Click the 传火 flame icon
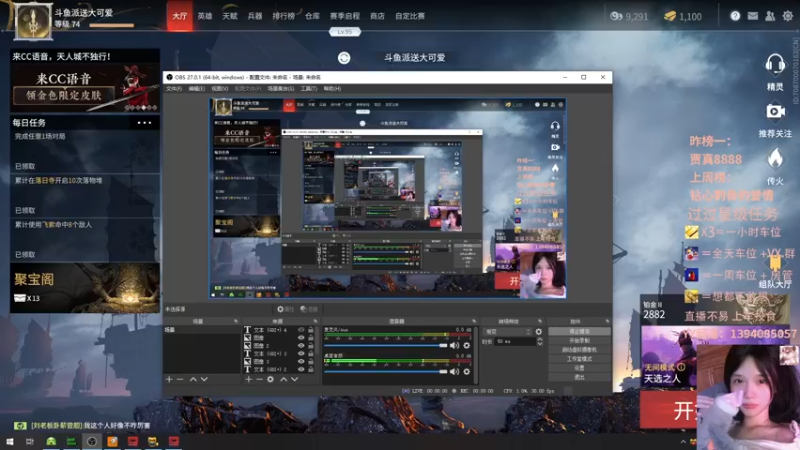 click(775, 159)
